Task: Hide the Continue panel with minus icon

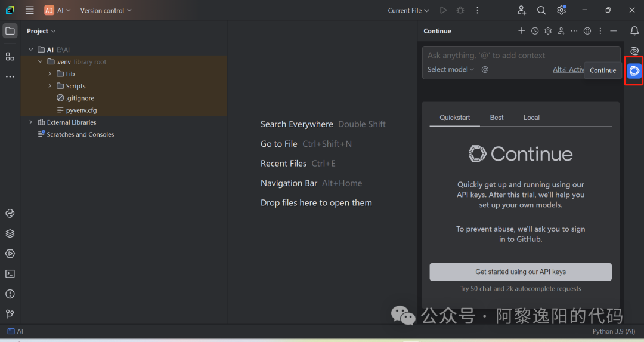Action: pos(614,31)
